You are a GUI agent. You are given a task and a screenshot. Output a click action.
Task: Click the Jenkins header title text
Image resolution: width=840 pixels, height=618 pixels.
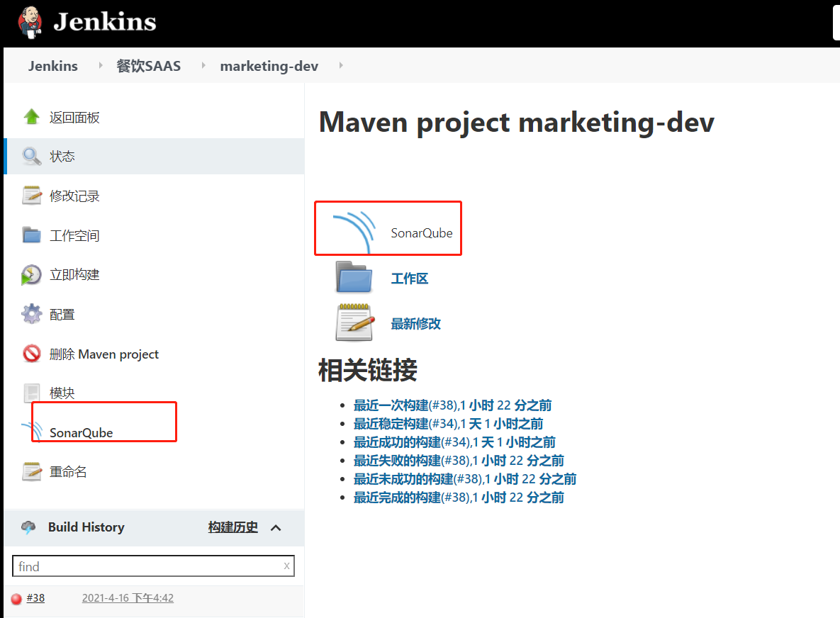coord(105,22)
